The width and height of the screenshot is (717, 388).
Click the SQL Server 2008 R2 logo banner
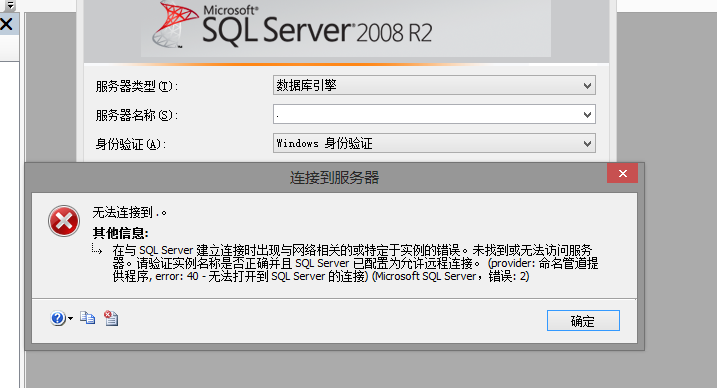(x=346, y=28)
